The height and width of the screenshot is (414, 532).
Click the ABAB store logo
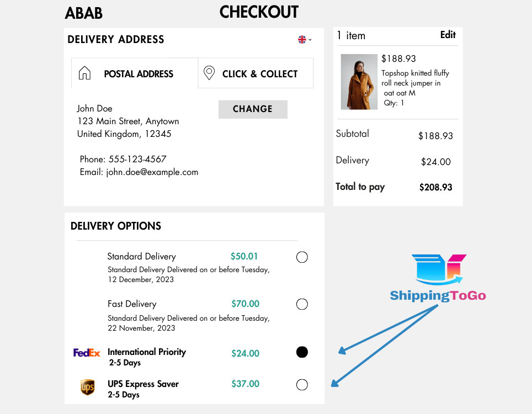click(83, 13)
